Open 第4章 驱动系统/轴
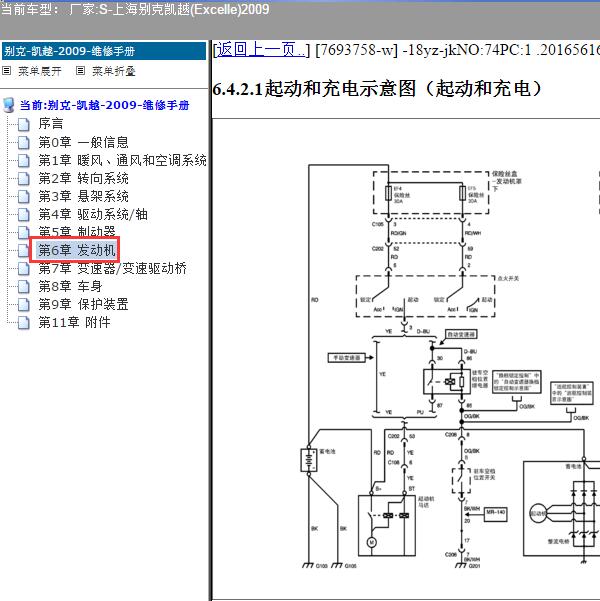Screen dimensions: 600x601 click(x=93, y=214)
